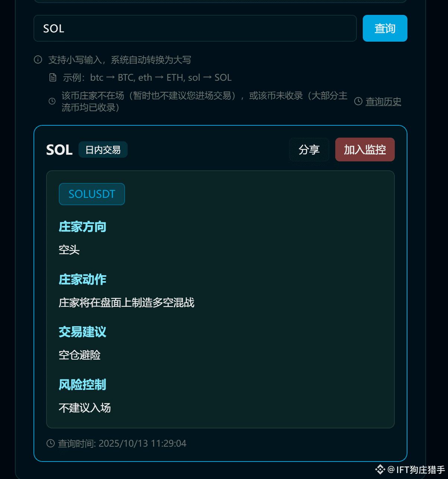This screenshot has height=479, width=448.
Task: Click the 交易建议 heading
Action: pos(82,332)
